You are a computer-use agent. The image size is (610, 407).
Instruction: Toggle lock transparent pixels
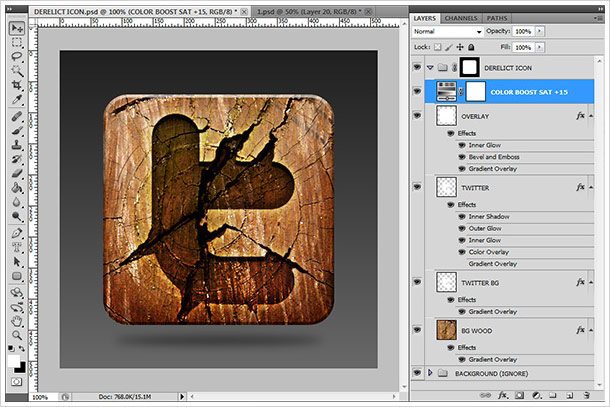click(438, 47)
